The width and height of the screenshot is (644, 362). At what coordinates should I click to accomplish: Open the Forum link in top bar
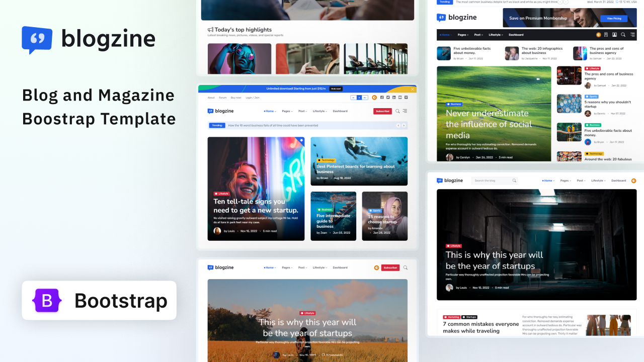222,98
